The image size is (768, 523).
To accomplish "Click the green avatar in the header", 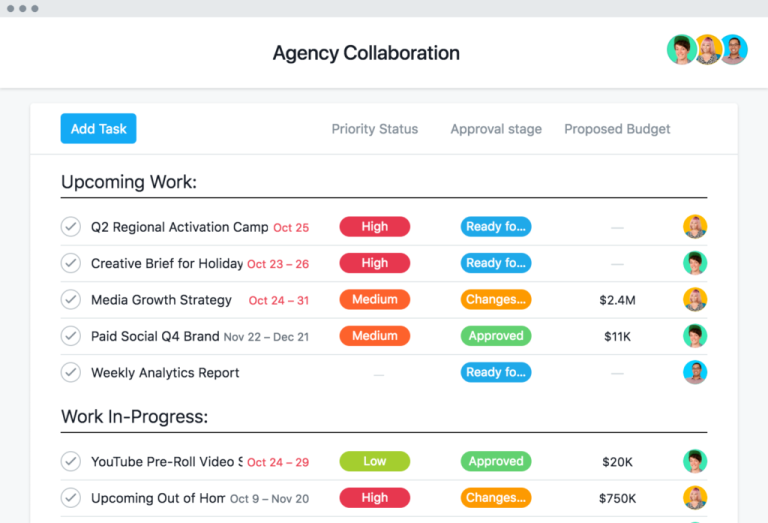I will [681, 49].
